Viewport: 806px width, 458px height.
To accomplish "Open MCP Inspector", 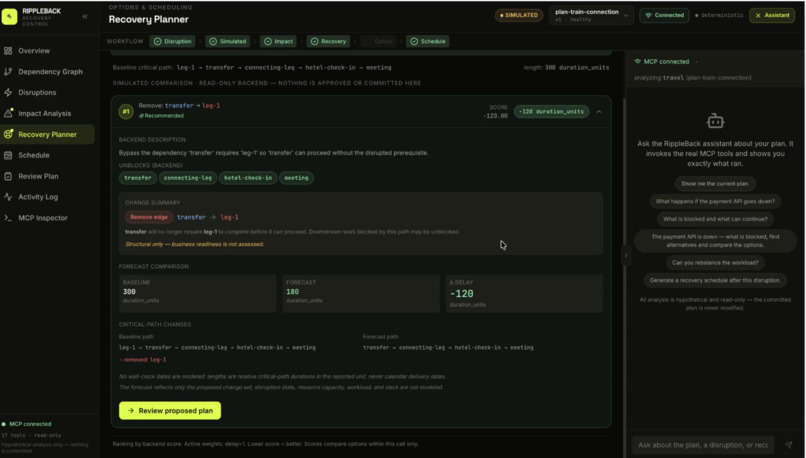I will click(x=47, y=218).
